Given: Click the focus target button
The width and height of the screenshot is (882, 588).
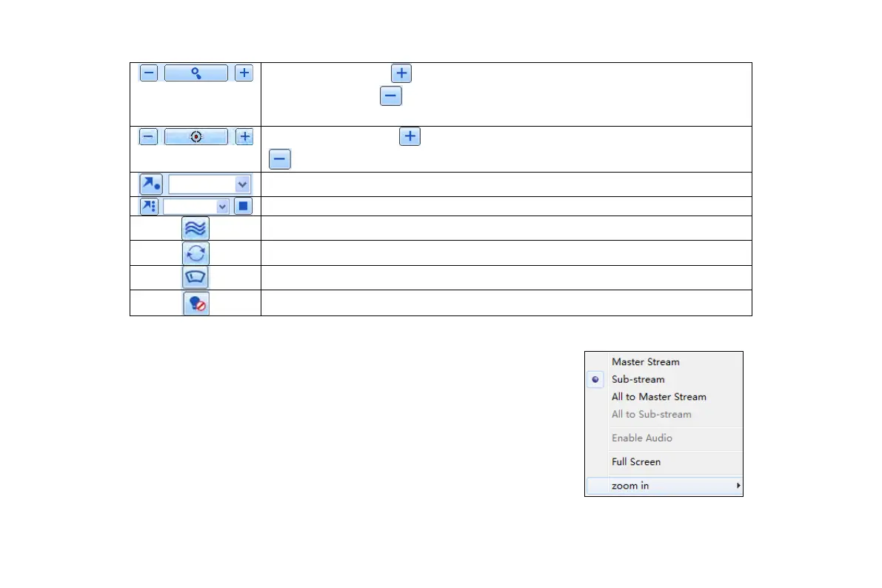Looking at the screenshot, I should [x=196, y=137].
